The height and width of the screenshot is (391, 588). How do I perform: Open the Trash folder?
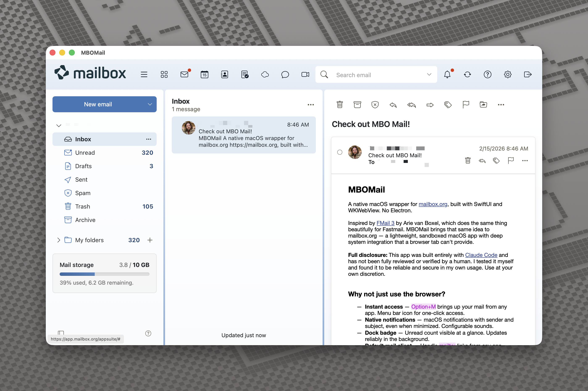[83, 206]
